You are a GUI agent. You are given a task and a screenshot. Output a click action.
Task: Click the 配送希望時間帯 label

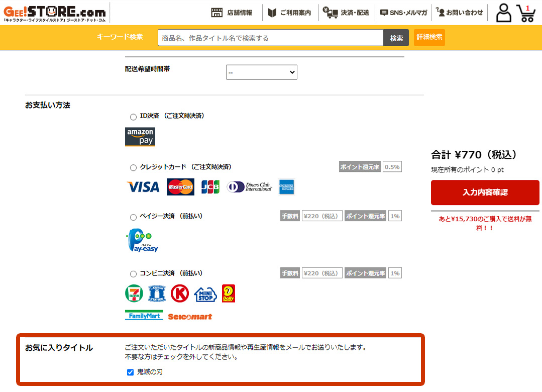[x=148, y=69]
